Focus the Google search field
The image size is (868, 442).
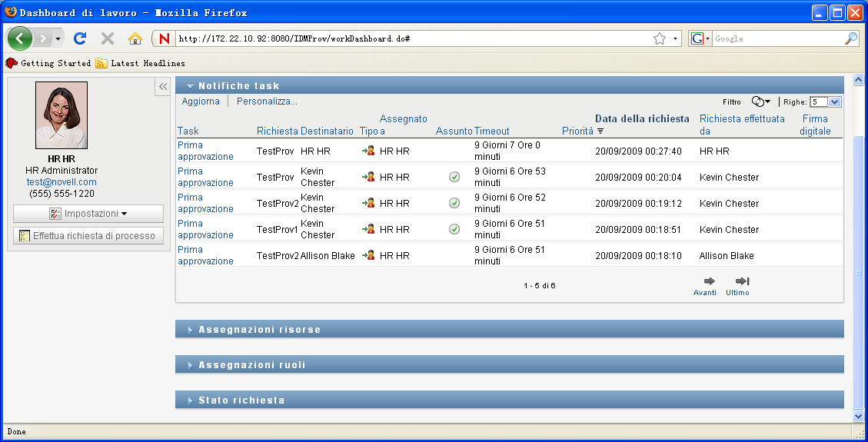[x=778, y=38]
